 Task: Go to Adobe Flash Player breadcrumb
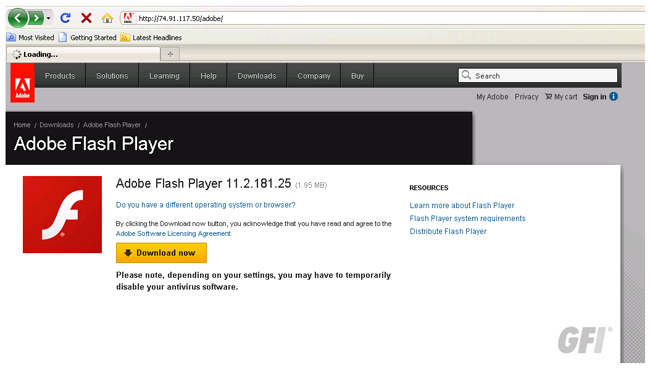pos(112,125)
